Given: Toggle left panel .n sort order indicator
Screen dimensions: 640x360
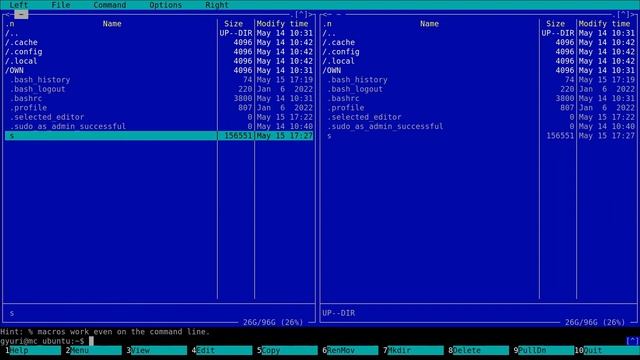Looking at the screenshot, I should pos(10,24).
